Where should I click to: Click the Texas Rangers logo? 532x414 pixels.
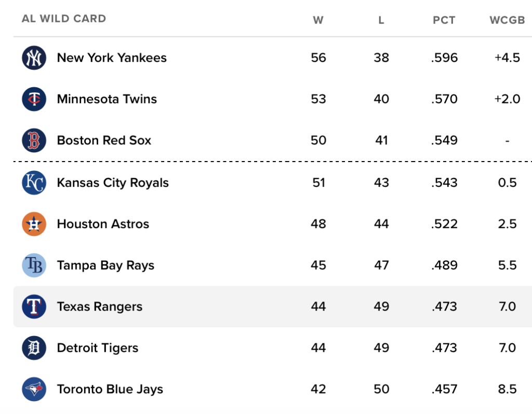34,306
